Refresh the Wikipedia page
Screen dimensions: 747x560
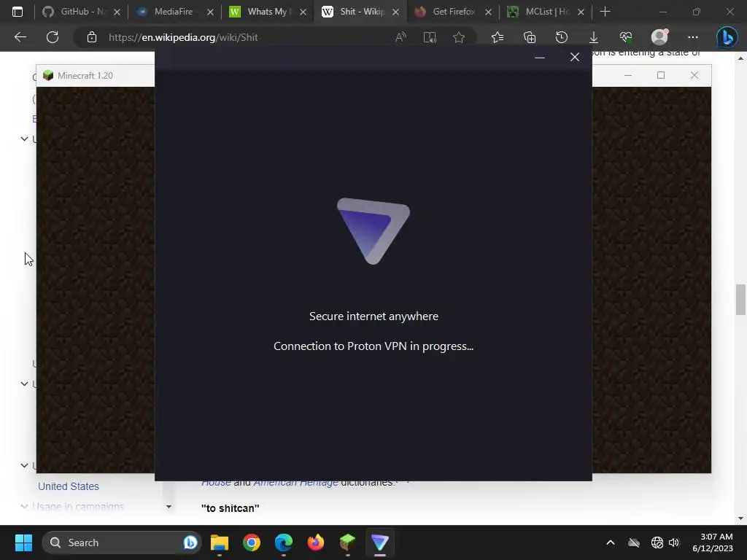[53, 37]
